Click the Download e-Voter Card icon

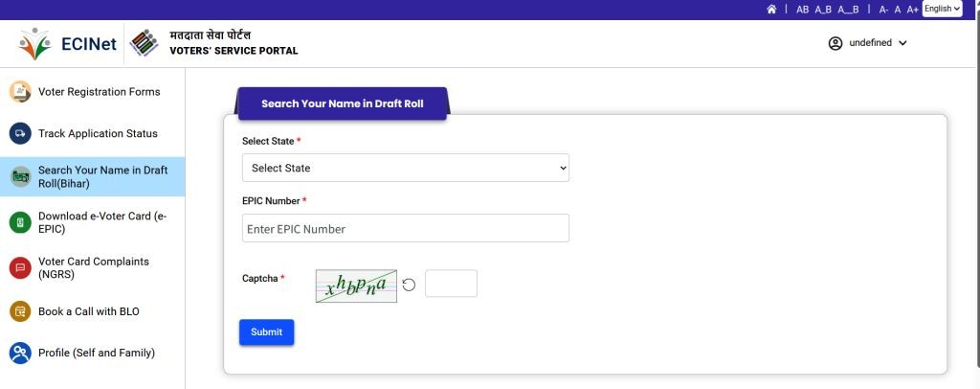point(20,222)
